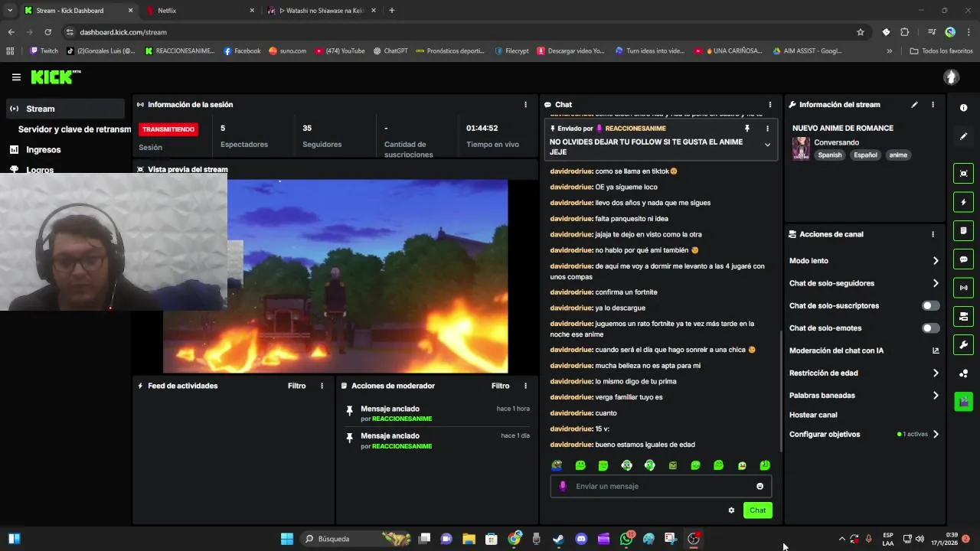Click the pencil icon in right sidebar
Viewport: 980px width, 551px height.
[963, 136]
